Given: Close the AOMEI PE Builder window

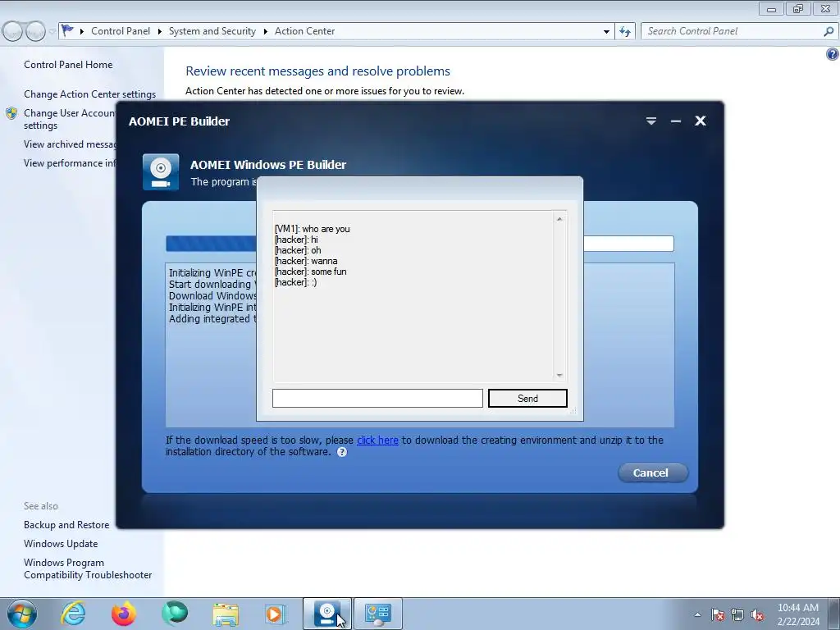Looking at the screenshot, I should (x=701, y=121).
